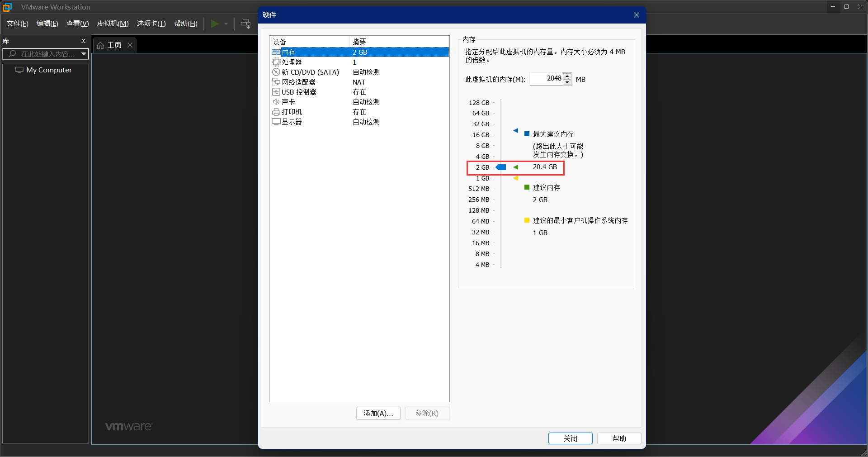The width and height of the screenshot is (868, 457).
Task: Select the 内存 memory icon
Action: point(276,52)
